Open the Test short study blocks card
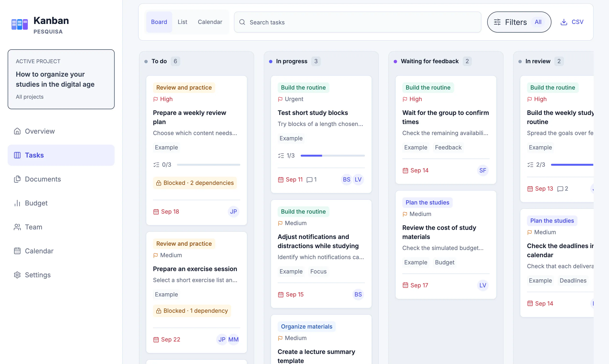Image resolution: width=609 pixels, height=364 pixels. click(321, 134)
